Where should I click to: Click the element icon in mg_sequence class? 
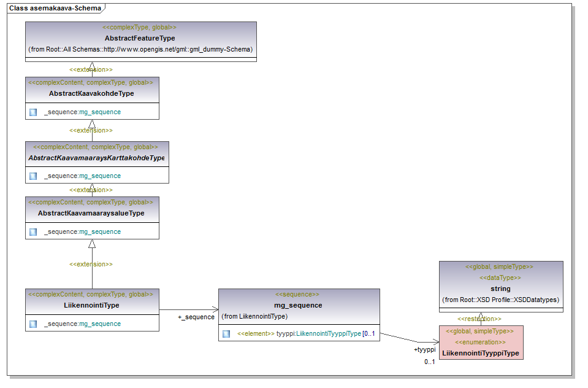tap(226, 334)
